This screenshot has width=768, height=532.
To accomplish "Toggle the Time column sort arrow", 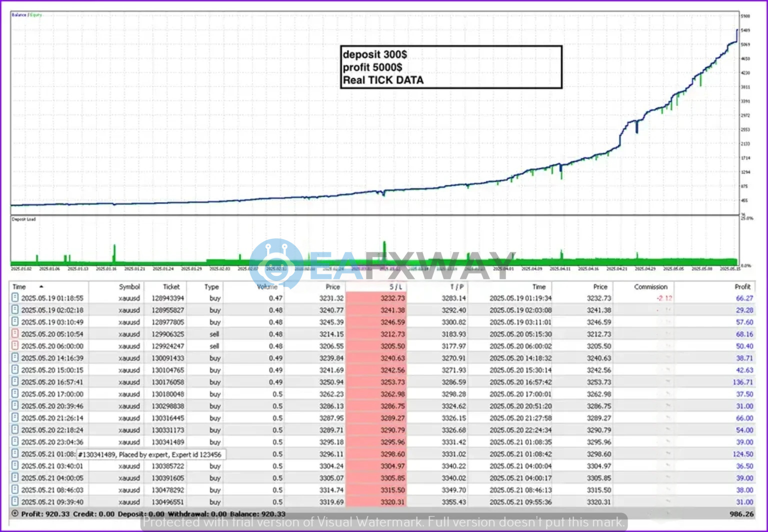I will (x=41, y=287).
